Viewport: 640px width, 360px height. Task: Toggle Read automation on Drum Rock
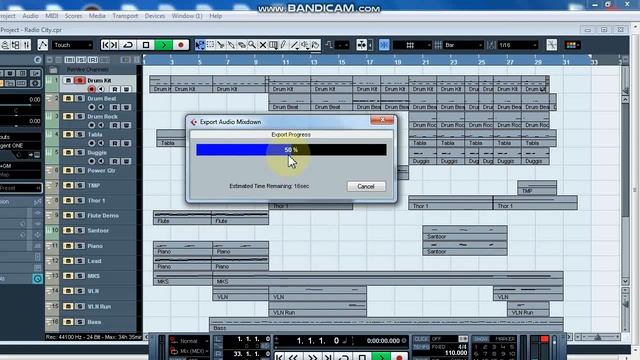[x=115, y=125]
